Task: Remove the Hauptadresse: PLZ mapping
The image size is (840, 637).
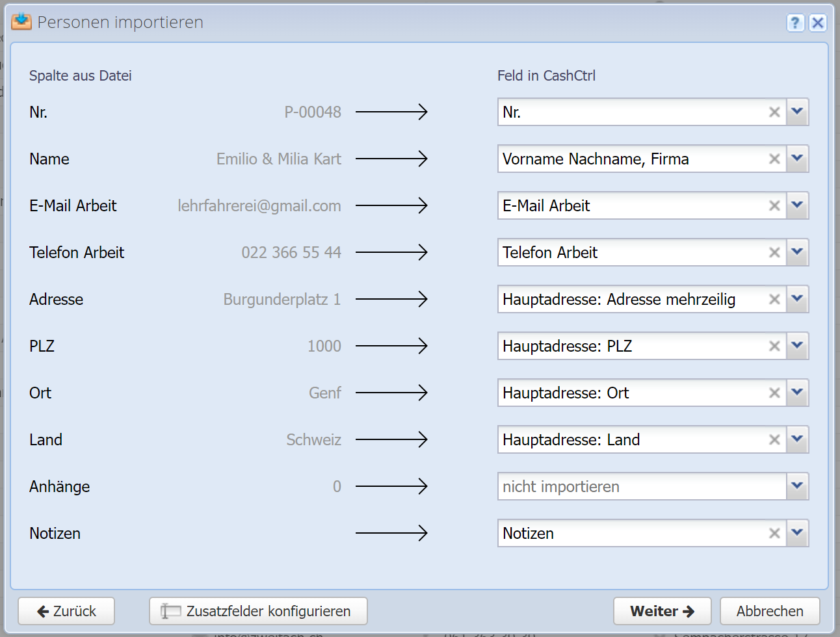Action: 774,346
